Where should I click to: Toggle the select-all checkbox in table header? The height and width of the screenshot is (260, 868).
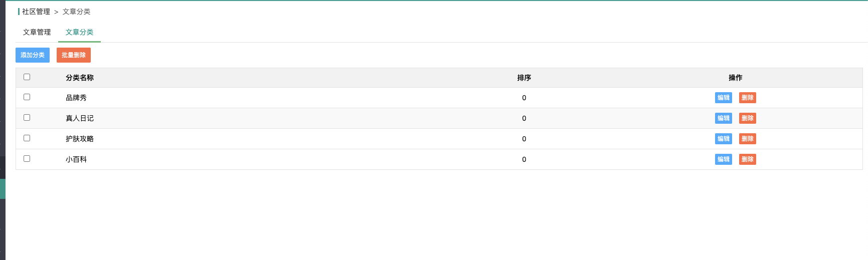click(27, 77)
